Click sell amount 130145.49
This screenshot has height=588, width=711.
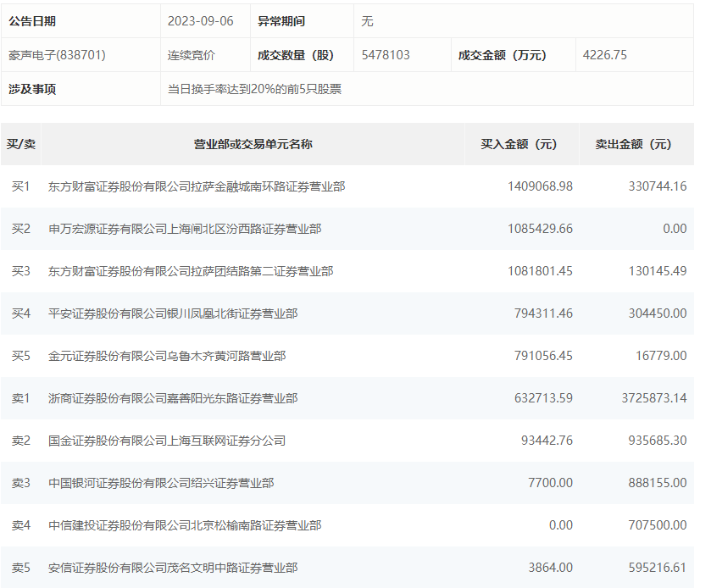coord(658,271)
